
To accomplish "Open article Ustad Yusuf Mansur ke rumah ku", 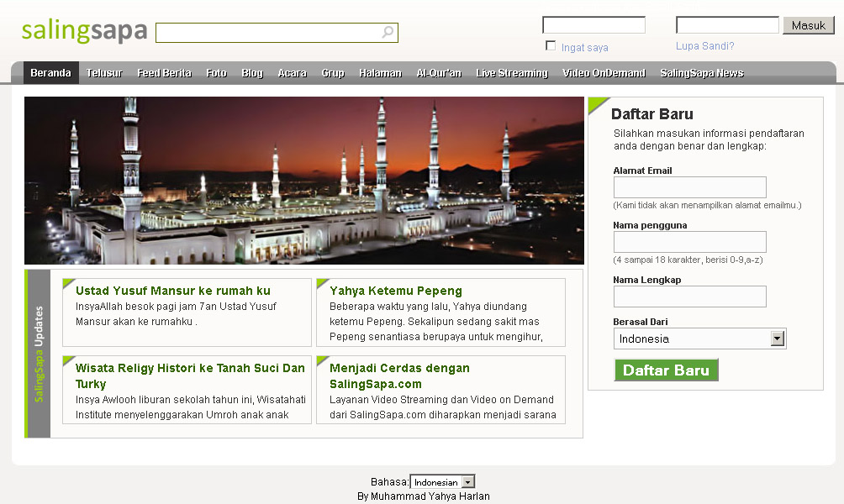I will click(173, 291).
